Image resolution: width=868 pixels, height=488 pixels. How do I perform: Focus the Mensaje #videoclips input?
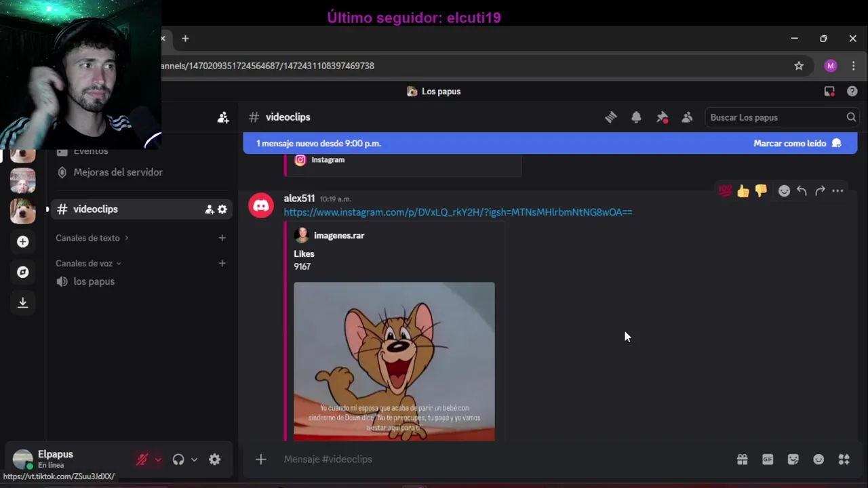[502, 460]
